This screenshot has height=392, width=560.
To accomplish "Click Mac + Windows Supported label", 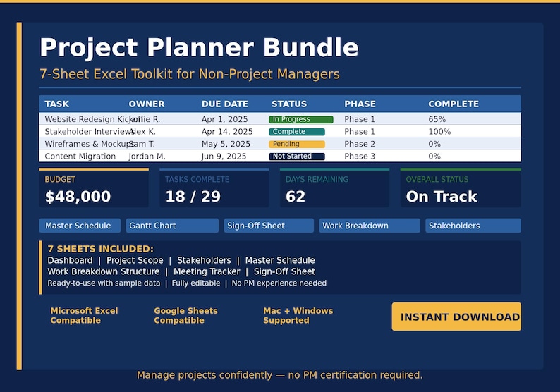I will pos(298,316).
